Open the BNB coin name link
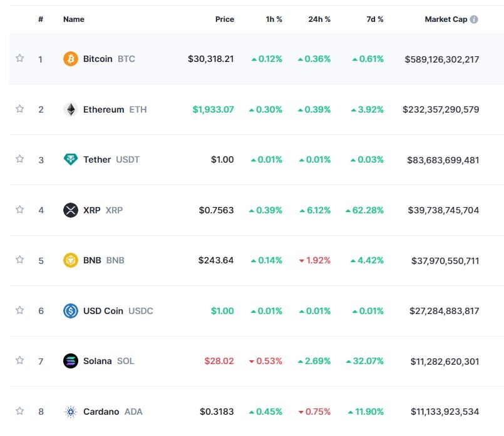 click(x=92, y=260)
